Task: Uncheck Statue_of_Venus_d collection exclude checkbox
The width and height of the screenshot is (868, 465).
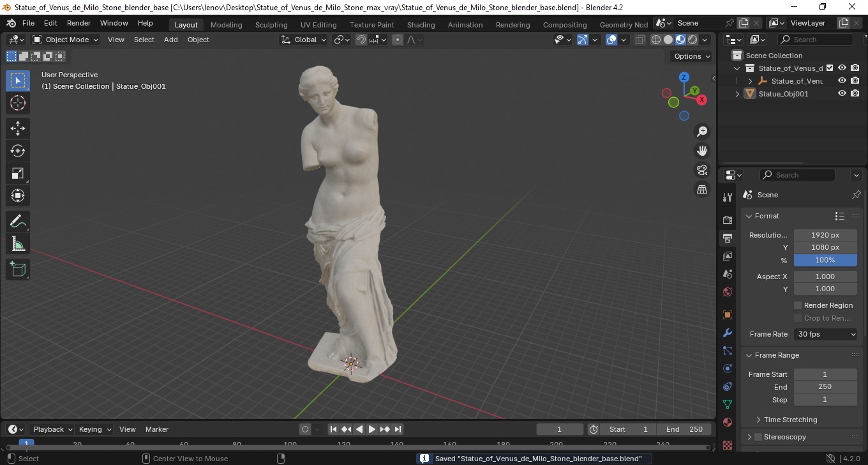Action: 830,68
